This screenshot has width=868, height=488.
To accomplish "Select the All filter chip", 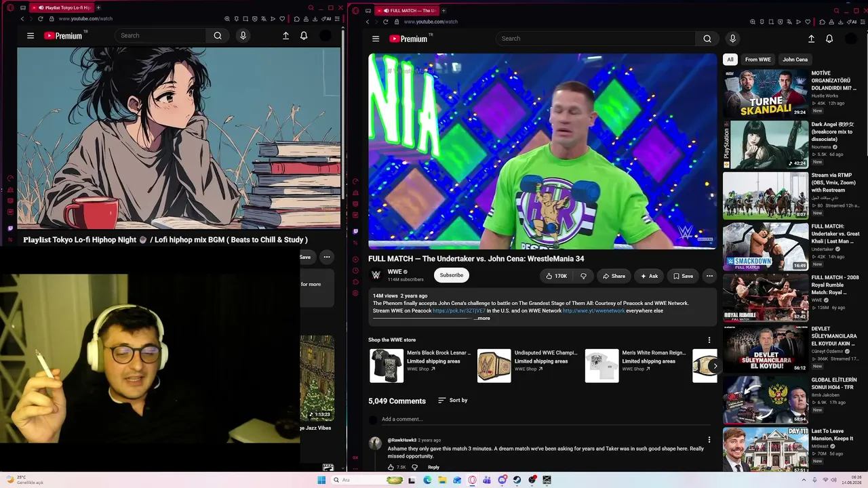I will [x=730, y=60].
